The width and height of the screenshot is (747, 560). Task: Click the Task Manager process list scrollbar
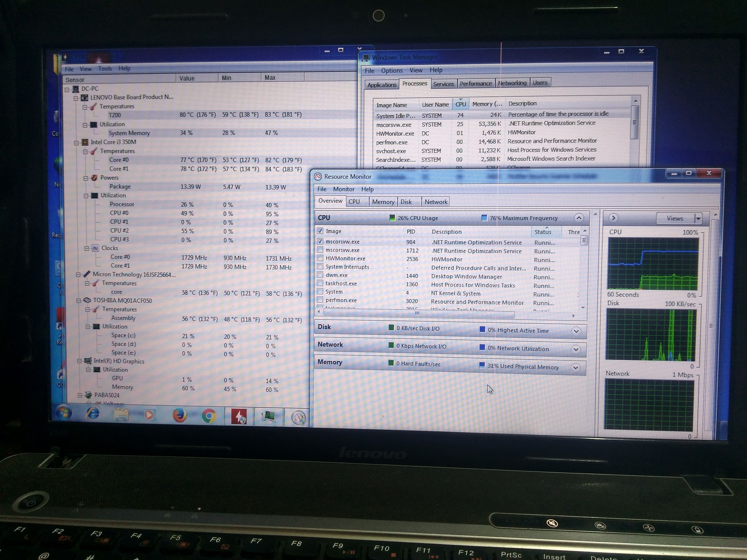point(635,122)
